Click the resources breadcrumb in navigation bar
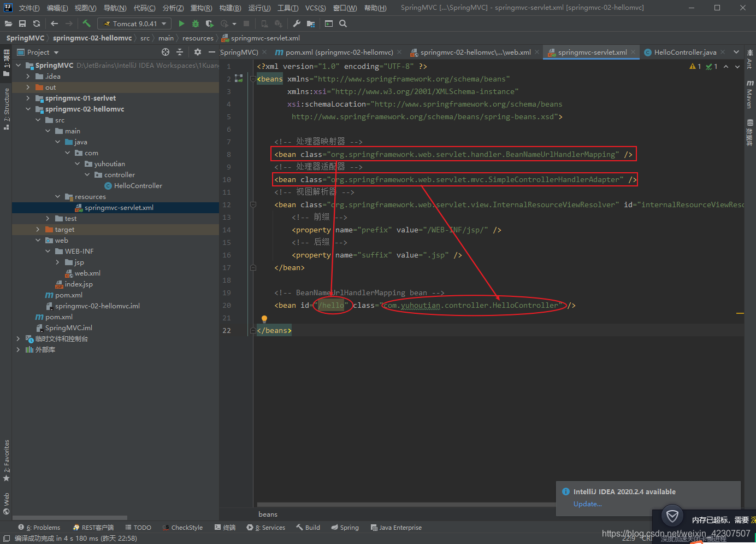This screenshot has width=756, height=544. 198,38
